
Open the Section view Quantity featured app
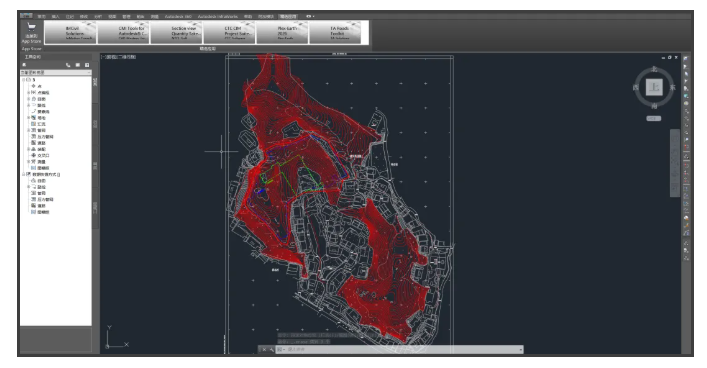click(176, 32)
